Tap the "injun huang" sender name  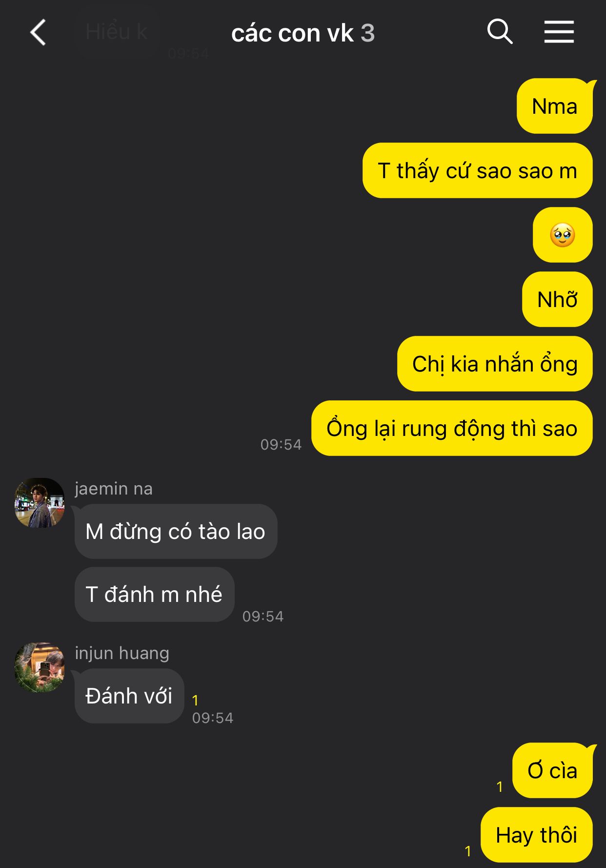point(122,653)
